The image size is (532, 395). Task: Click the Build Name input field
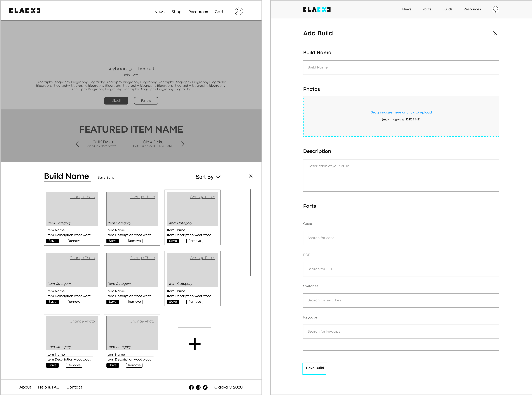coord(401,67)
